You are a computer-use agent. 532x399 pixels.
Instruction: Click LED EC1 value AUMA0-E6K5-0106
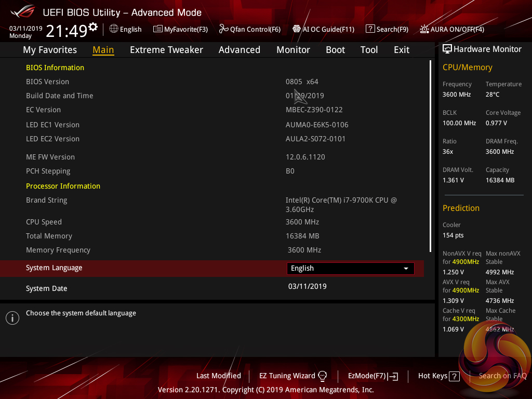[317, 125]
